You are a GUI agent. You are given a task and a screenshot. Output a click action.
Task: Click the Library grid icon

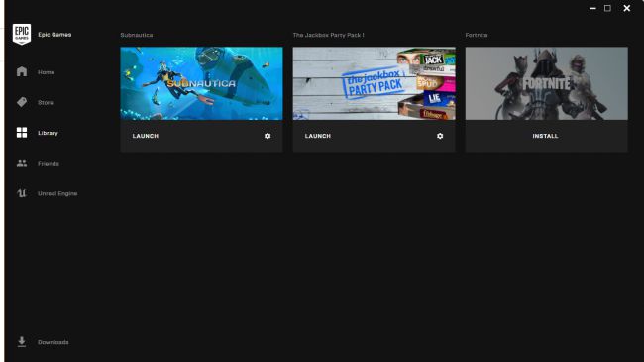22,133
